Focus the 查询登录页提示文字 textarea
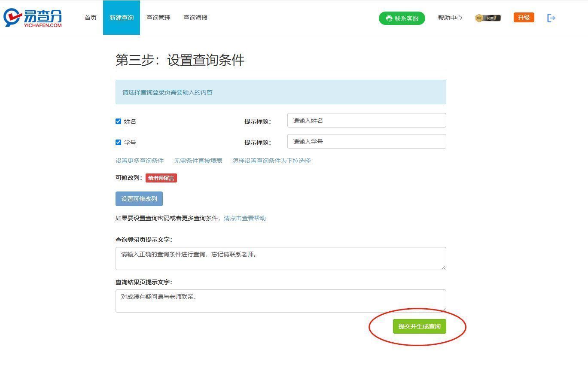This screenshot has height=380, width=588. 281,258
